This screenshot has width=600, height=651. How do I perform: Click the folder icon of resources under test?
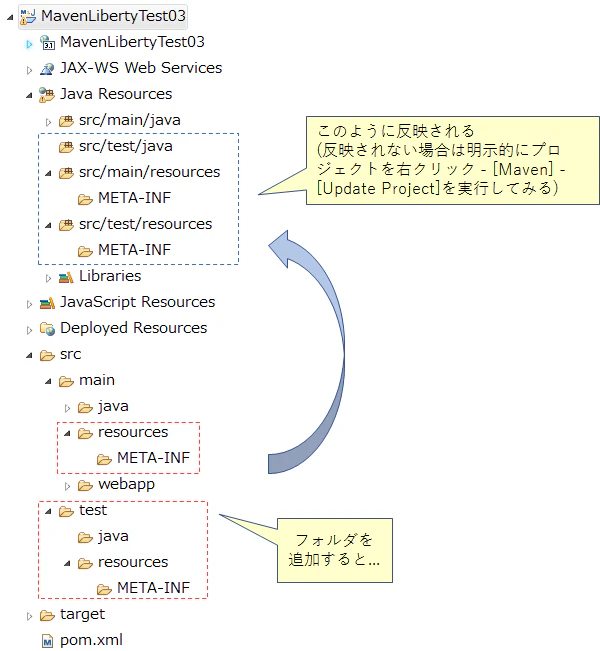click(85, 563)
